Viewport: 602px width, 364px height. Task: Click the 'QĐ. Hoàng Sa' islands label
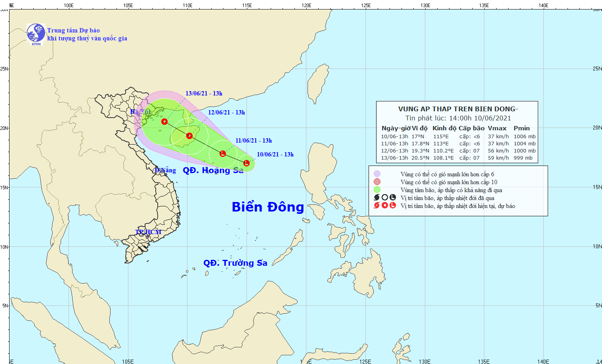coord(213,170)
